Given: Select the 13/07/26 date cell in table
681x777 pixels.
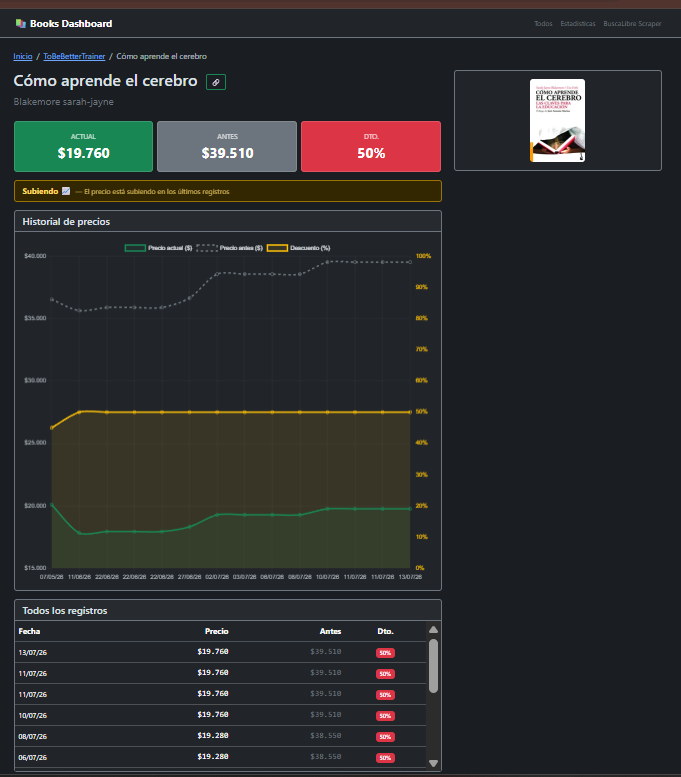Looking at the screenshot, I should click(33, 653).
